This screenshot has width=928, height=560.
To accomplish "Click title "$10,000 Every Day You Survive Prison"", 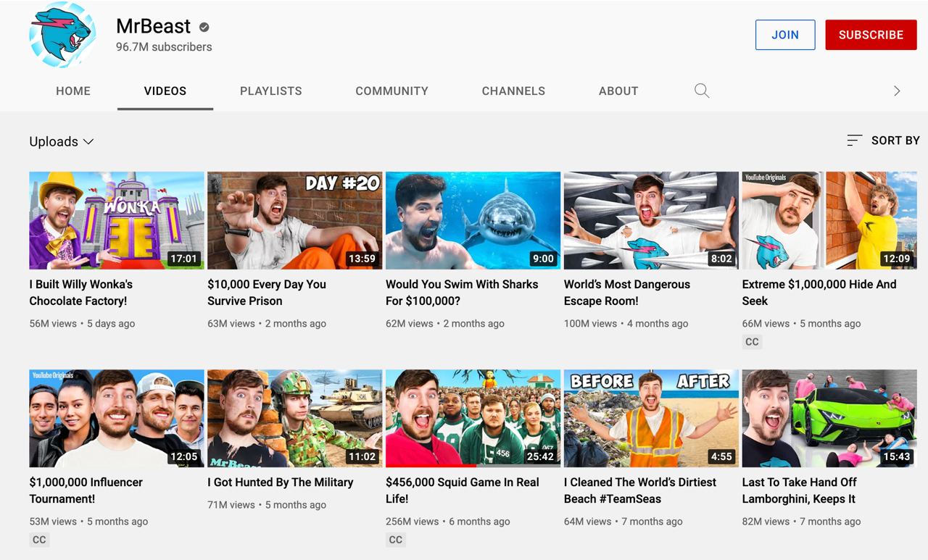I will (267, 293).
